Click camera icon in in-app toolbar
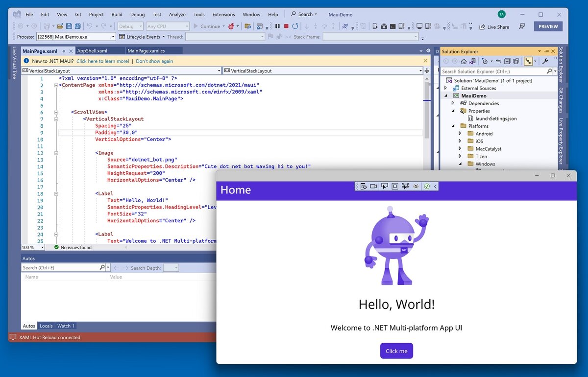This screenshot has width=588, height=377. point(373,186)
